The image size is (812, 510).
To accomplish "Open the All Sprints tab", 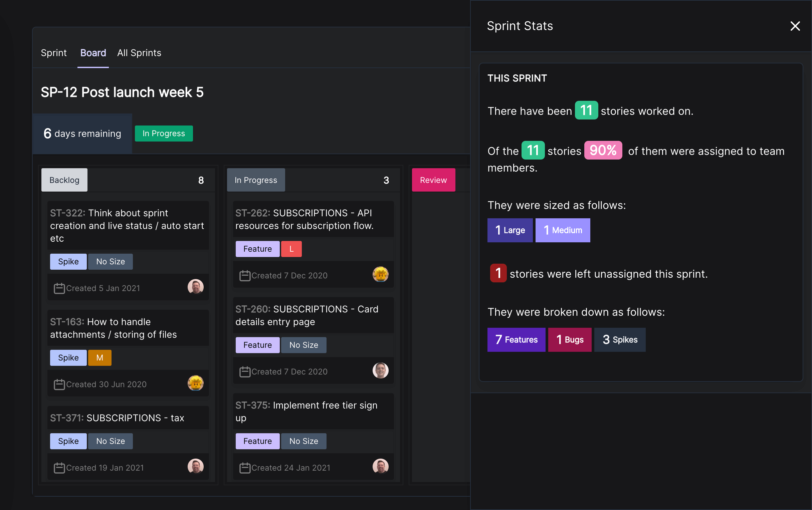I will (139, 53).
